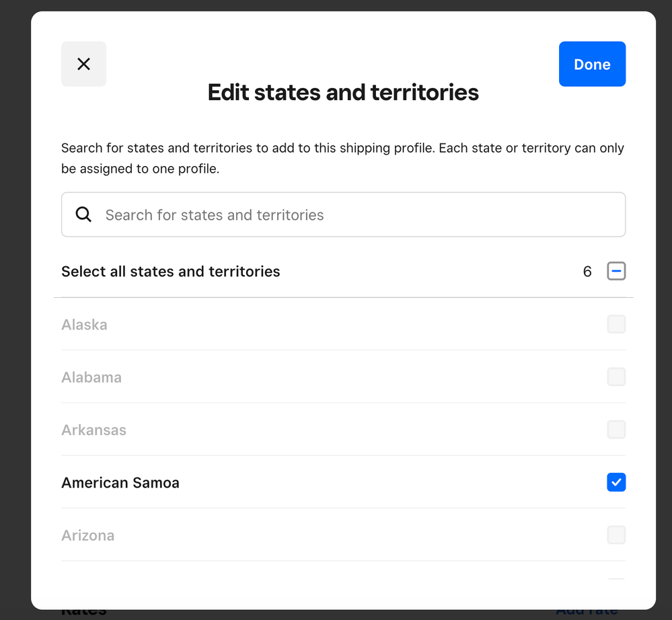The image size is (672, 620).
Task: Click the American Samoa row label
Action: (x=120, y=483)
